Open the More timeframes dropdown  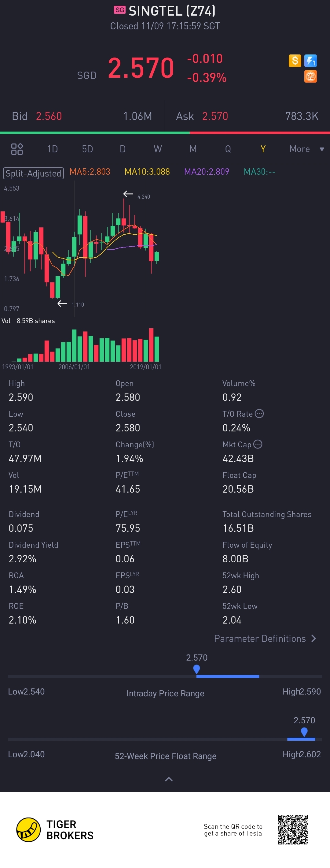[x=306, y=149]
